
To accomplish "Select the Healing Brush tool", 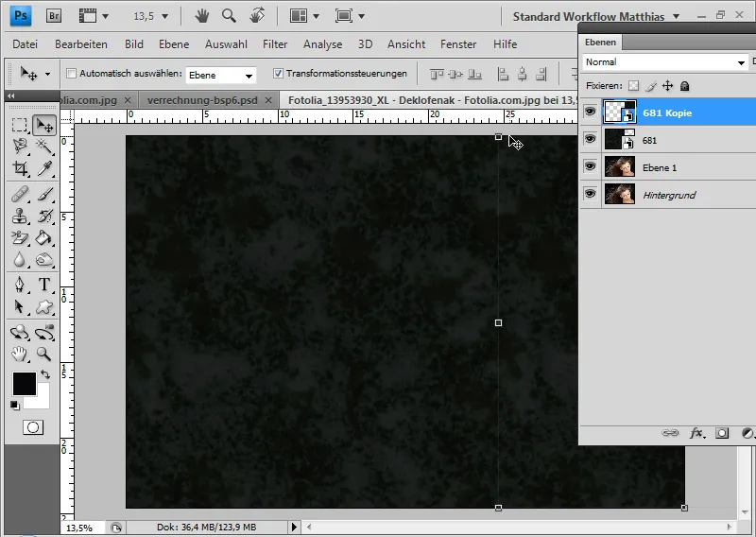I will [x=19, y=195].
